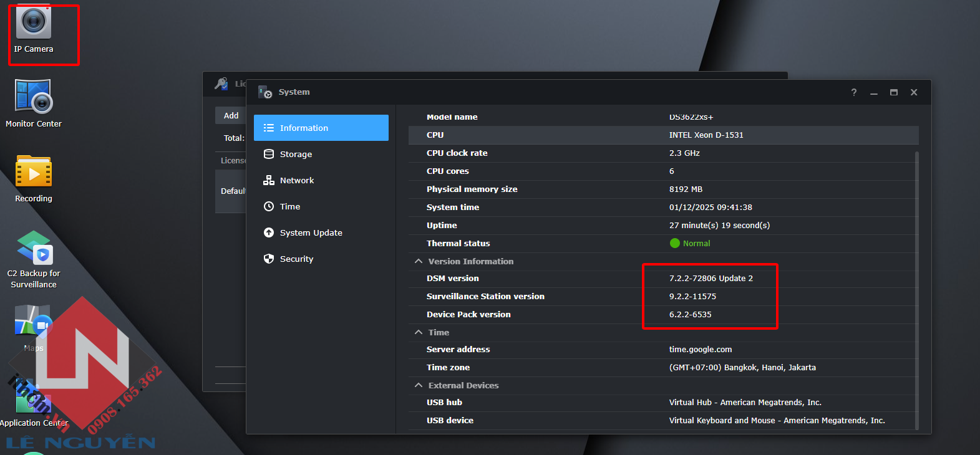Viewport: 980px width, 455px height.
Task: Click the DSM version label
Action: coord(453,278)
